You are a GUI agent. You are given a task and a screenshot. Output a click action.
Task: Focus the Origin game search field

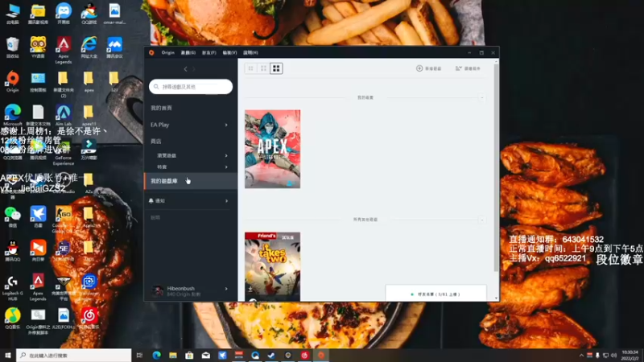point(191,87)
